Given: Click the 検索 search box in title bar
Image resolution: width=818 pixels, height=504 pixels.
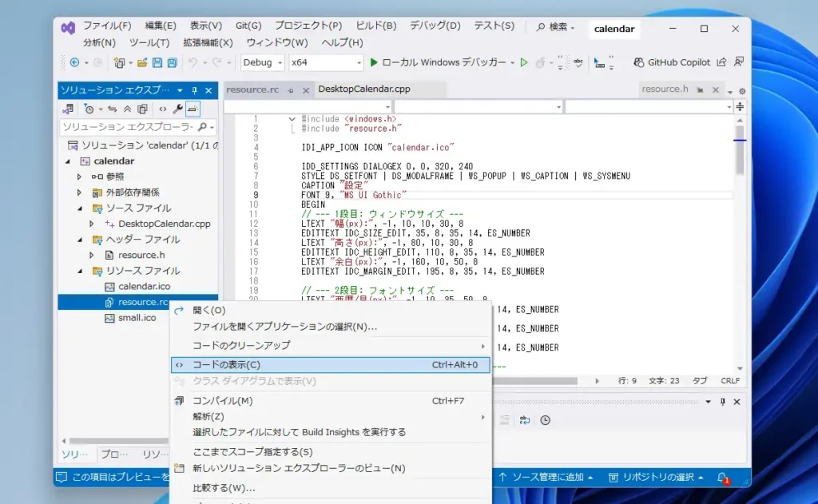Looking at the screenshot, I should coord(556,27).
